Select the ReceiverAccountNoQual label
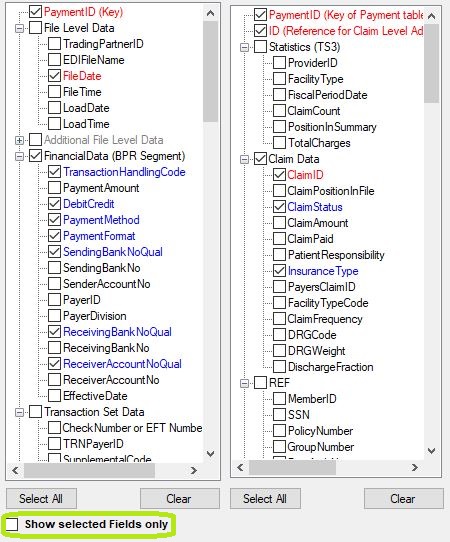 click(x=122, y=364)
